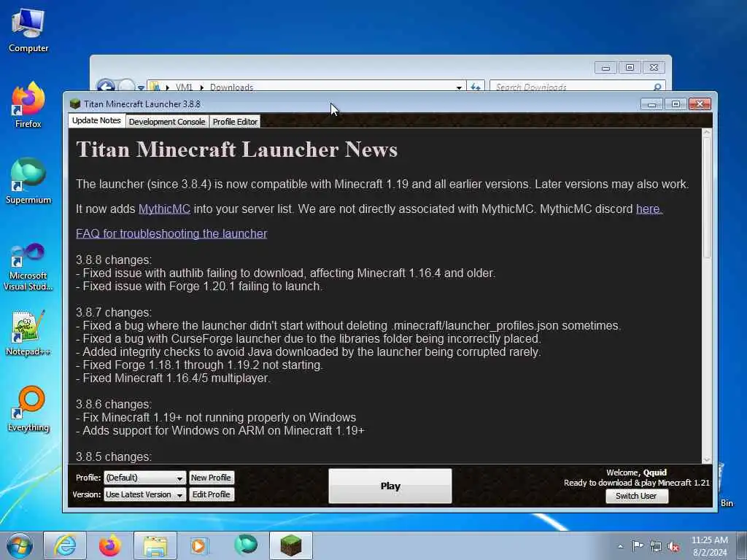Open Windows Media Player from the taskbar
The height and width of the screenshot is (560, 747).
pos(198,545)
